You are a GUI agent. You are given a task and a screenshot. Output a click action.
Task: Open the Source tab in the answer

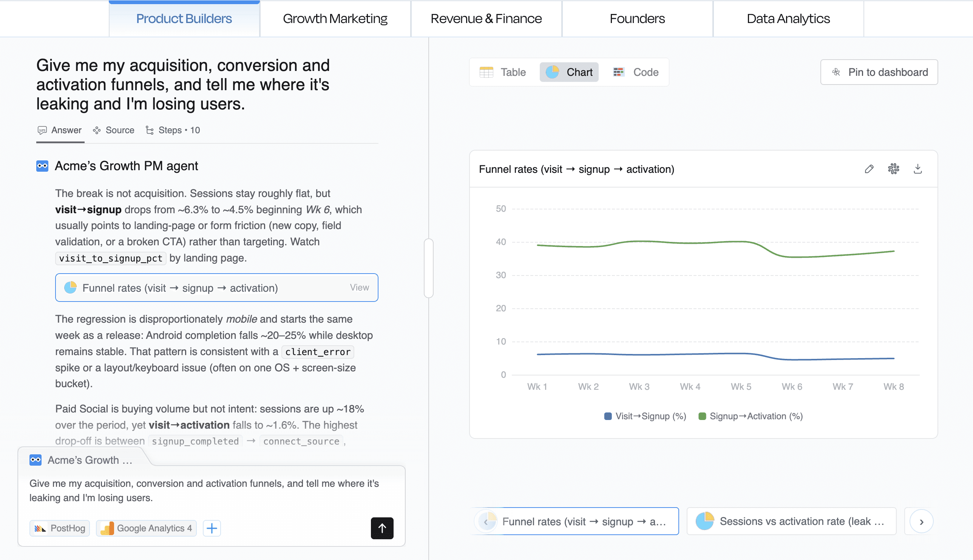[x=114, y=130]
